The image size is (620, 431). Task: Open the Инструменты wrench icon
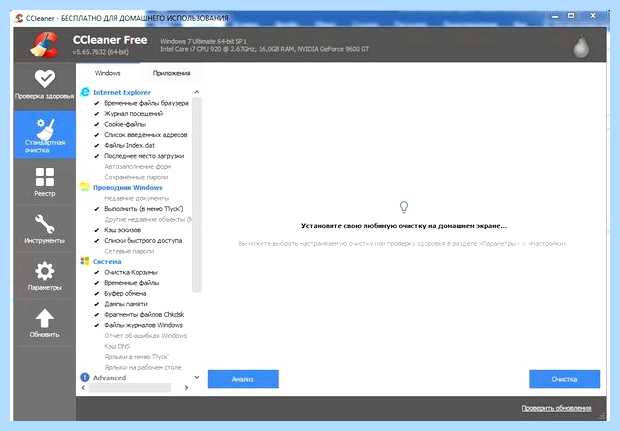45,224
